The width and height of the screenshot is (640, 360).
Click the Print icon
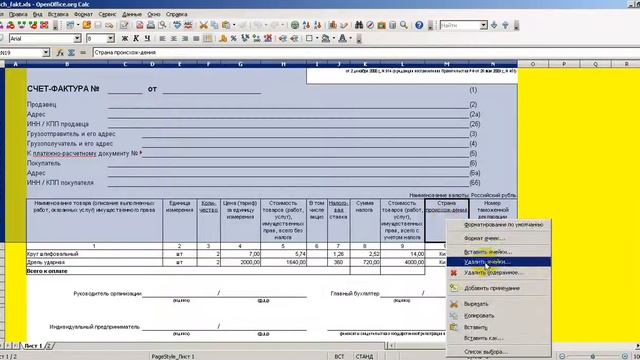coord(151,25)
